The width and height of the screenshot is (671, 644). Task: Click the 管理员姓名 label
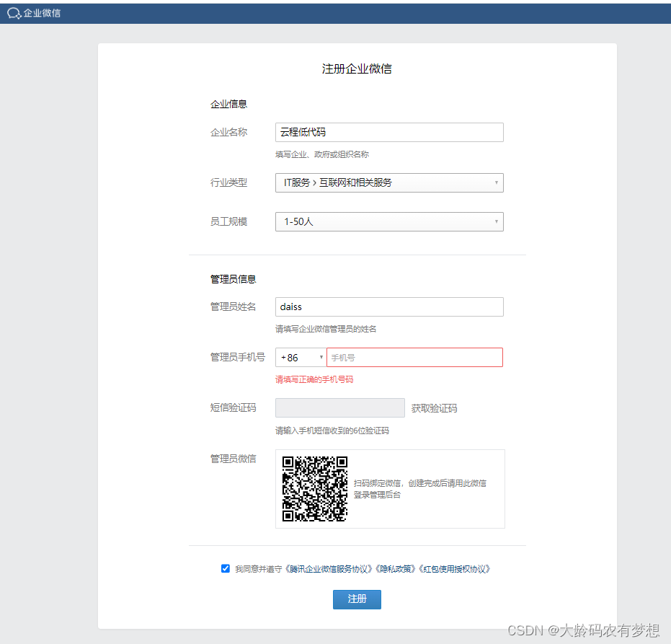click(x=233, y=306)
